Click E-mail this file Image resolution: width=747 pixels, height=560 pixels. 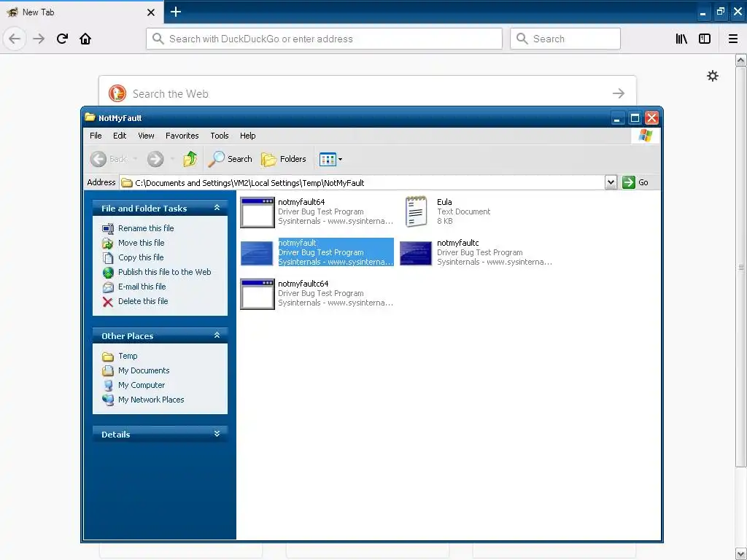142,287
